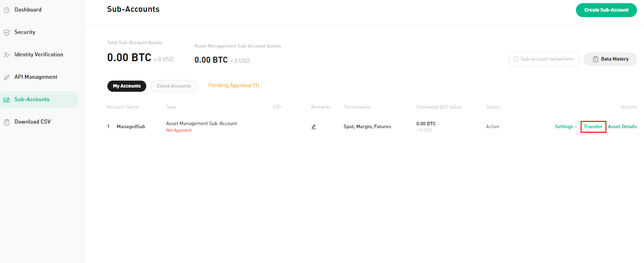Open API Management page
Screen dimensions: 644x263
coord(36,77)
